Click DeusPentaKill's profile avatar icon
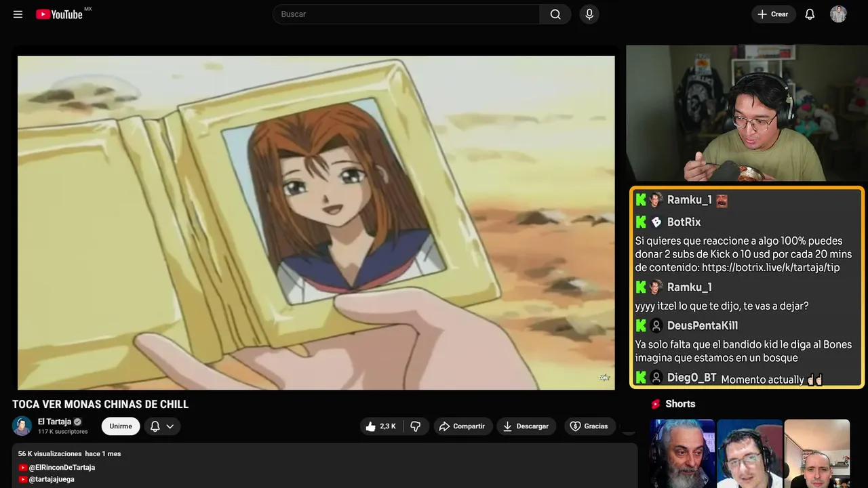Viewport: 868px width, 488px height. tap(656, 325)
